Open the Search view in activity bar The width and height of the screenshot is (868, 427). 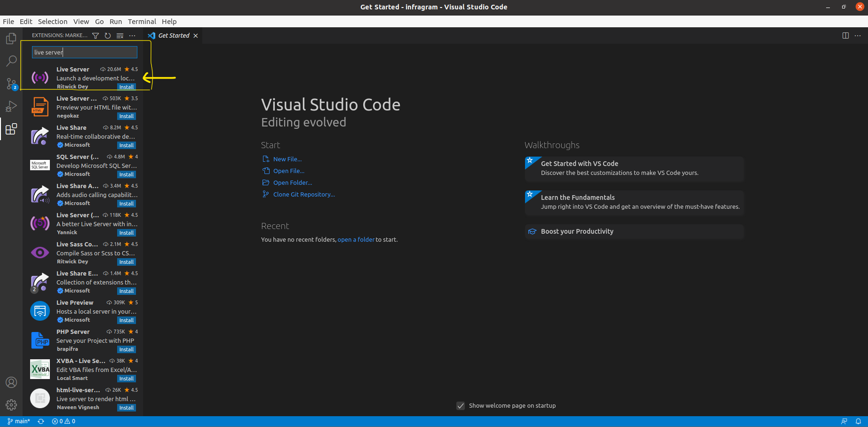[11, 61]
